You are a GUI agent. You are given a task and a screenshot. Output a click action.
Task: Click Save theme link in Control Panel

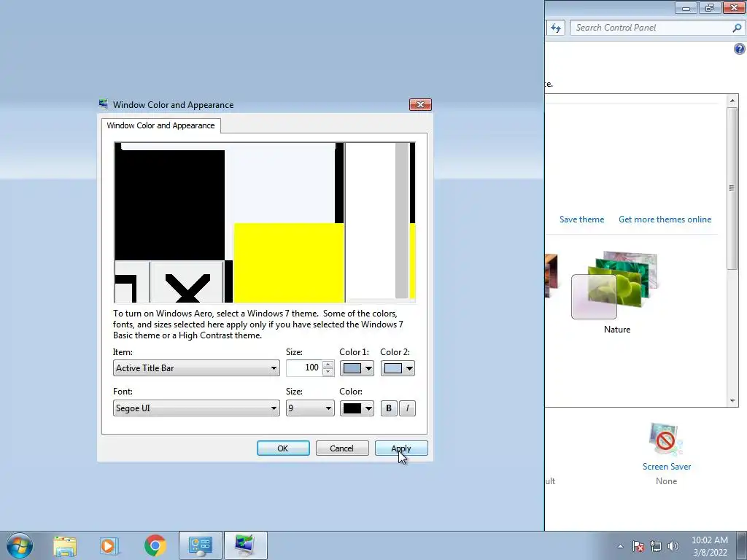(581, 219)
